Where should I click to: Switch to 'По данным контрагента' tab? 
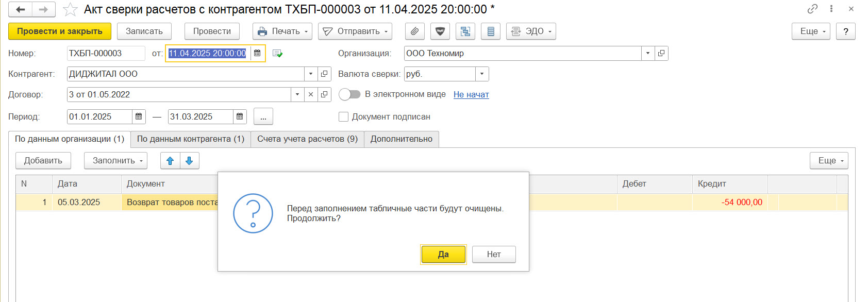click(190, 139)
